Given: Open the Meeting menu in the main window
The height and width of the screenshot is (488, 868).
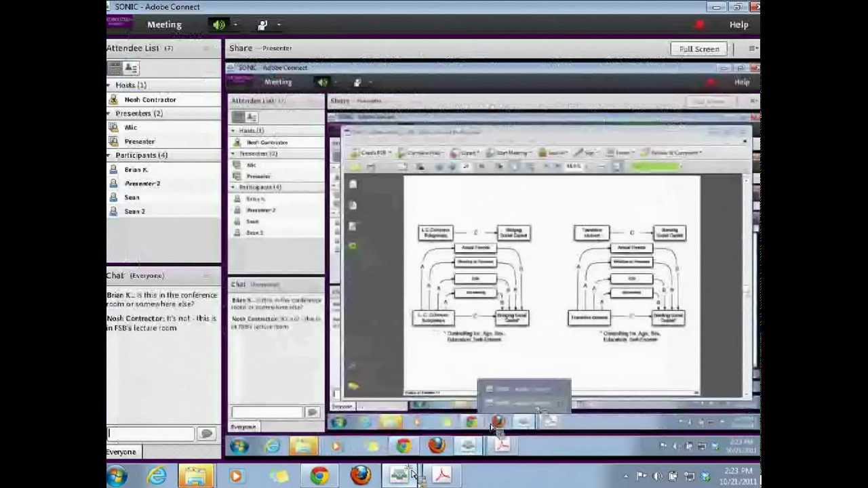Looking at the screenshot, I should [164, 24].
